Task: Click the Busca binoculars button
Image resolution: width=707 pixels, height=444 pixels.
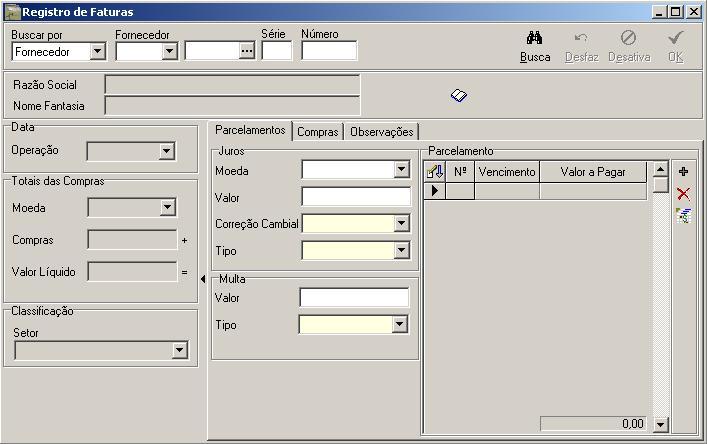Action: click(x=535, y=47)
